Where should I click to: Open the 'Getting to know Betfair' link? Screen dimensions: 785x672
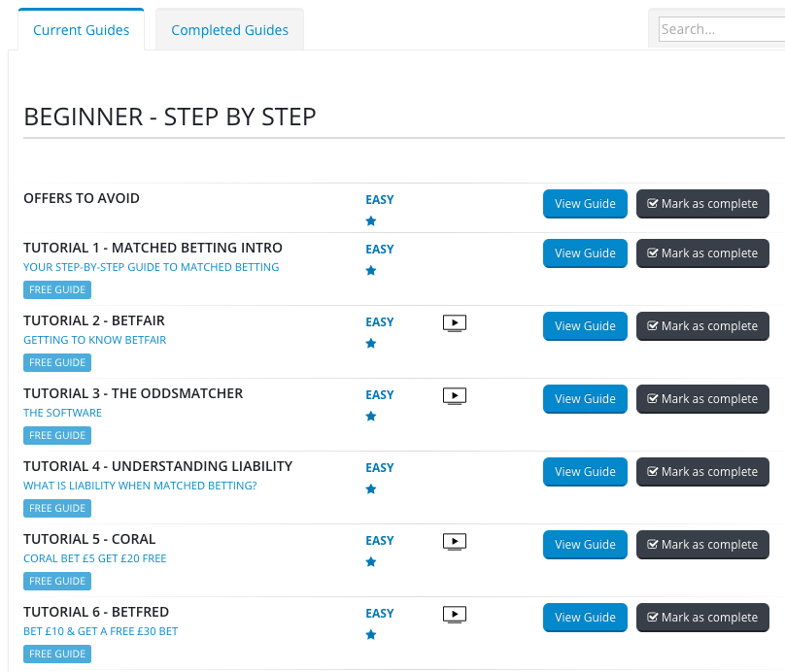pyautogui.click(x=95, y=340)
